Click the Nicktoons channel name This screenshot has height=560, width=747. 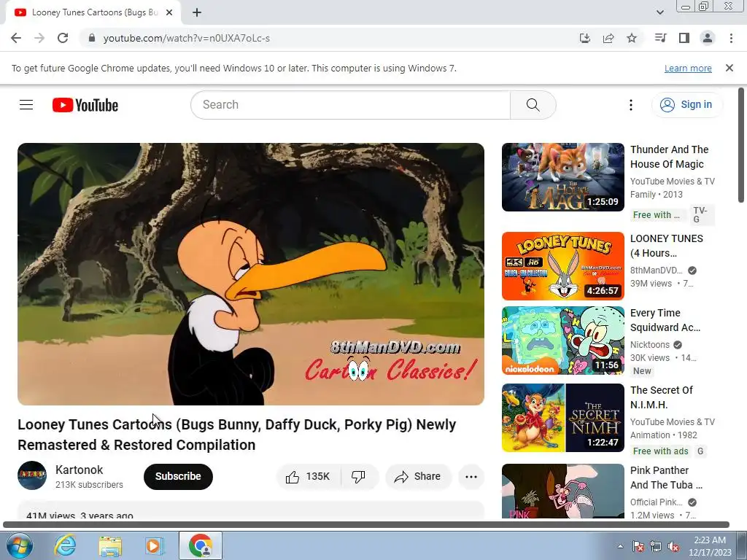tap(650, 345)
